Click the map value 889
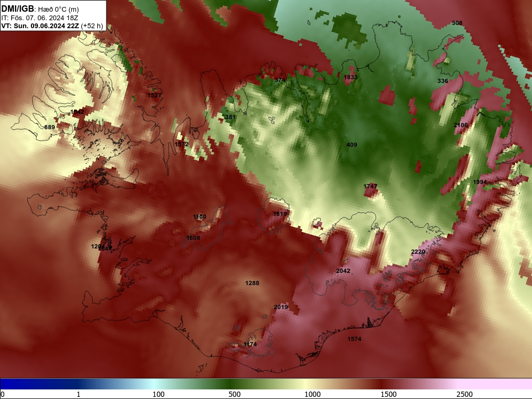 (49, 127)
